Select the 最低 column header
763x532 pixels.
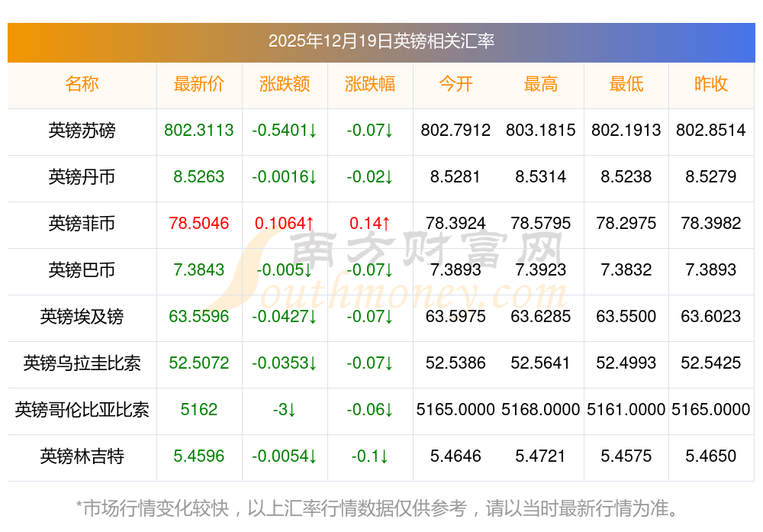tap(626, 84)
